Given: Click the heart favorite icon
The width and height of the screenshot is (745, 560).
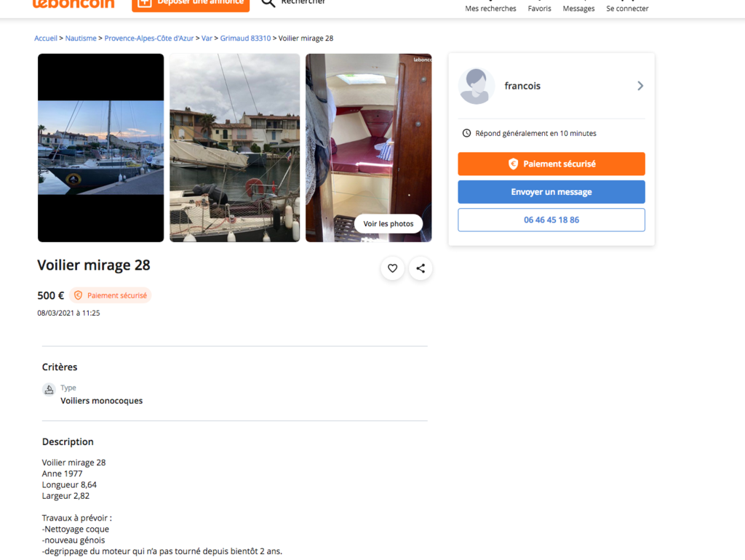Looking at the screenshot, I should pyautogui.click(x=392, y=268).
